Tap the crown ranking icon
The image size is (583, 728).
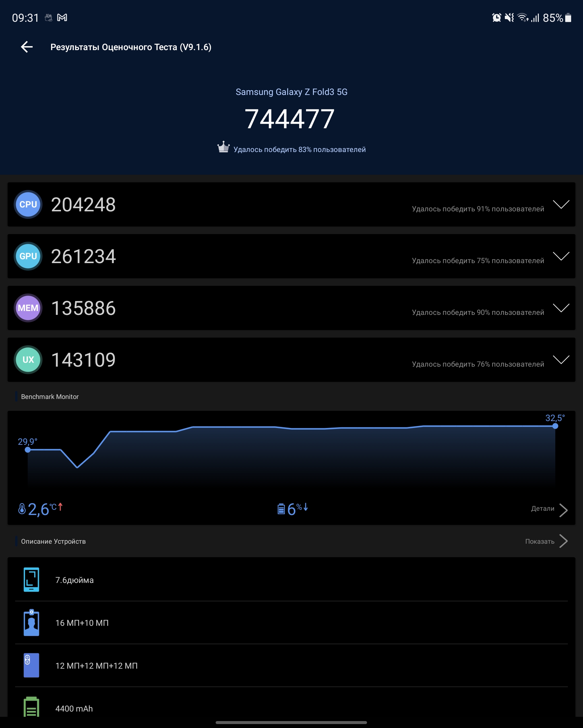pos(223,147)
